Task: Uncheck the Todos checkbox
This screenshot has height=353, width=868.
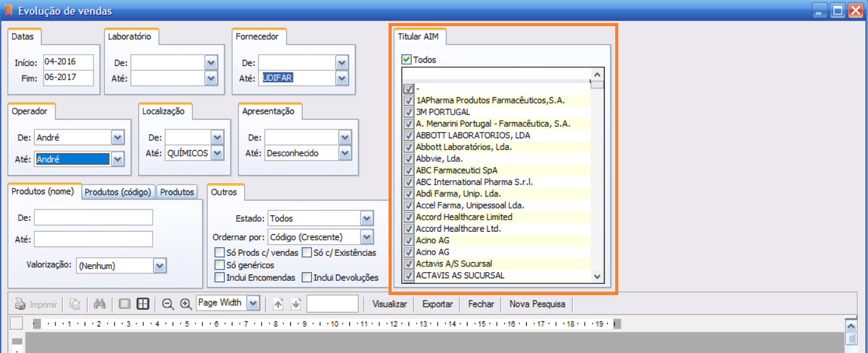Action: click(x=407, y=60)
